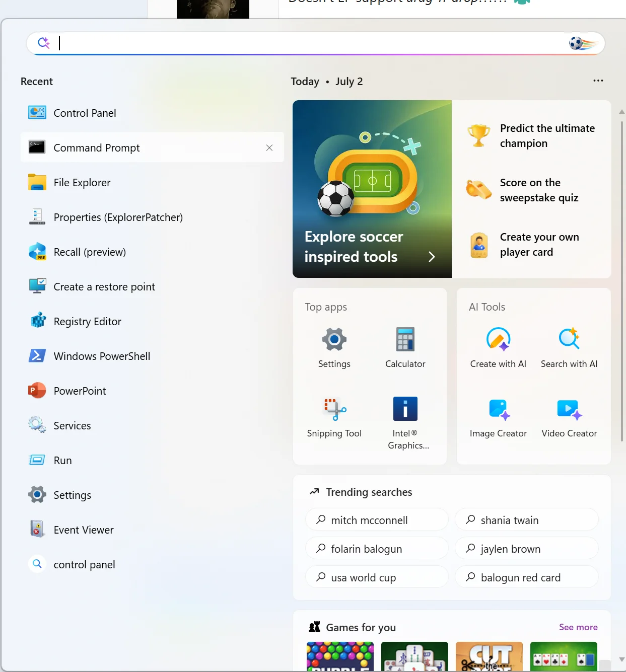Remove Command Prompt from Recent with the X
This screenshot has height=672, width=626.
coord(269,147)
